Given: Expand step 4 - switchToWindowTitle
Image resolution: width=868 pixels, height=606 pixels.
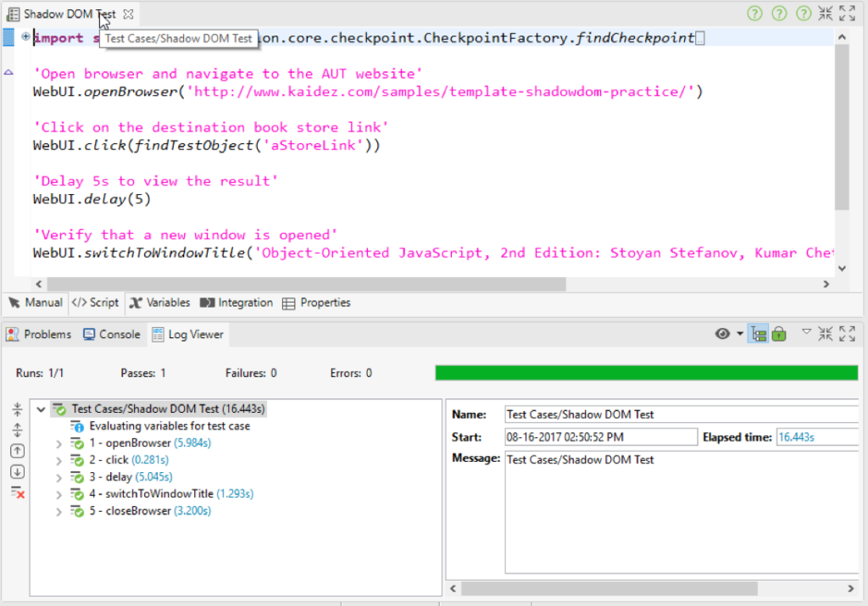Looking at the screenshot, I should [58, 495].
